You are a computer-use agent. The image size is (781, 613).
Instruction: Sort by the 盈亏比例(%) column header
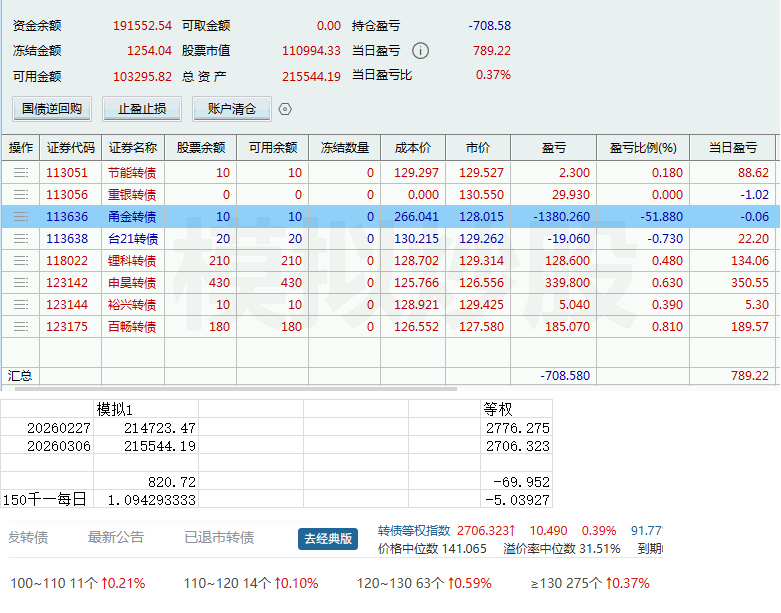click(643, 148)
